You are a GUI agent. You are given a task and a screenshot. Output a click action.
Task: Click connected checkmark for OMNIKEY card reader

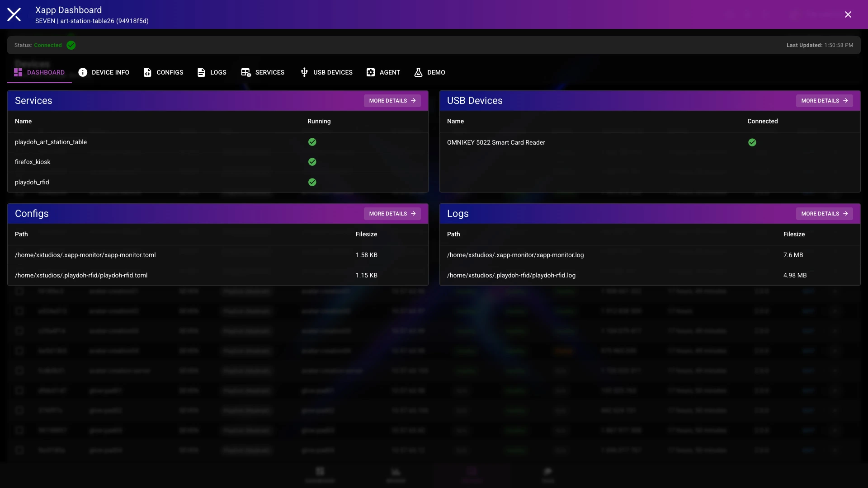(x=752, y=142)
